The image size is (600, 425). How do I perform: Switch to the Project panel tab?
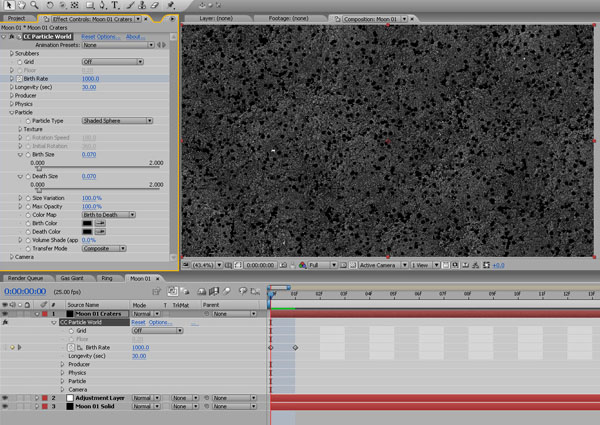click(15, 18)
